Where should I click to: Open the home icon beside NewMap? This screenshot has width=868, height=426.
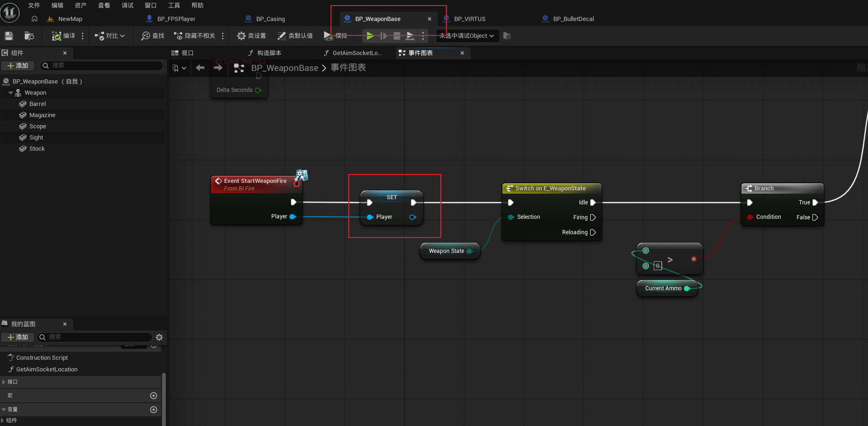tap(35, 19)
